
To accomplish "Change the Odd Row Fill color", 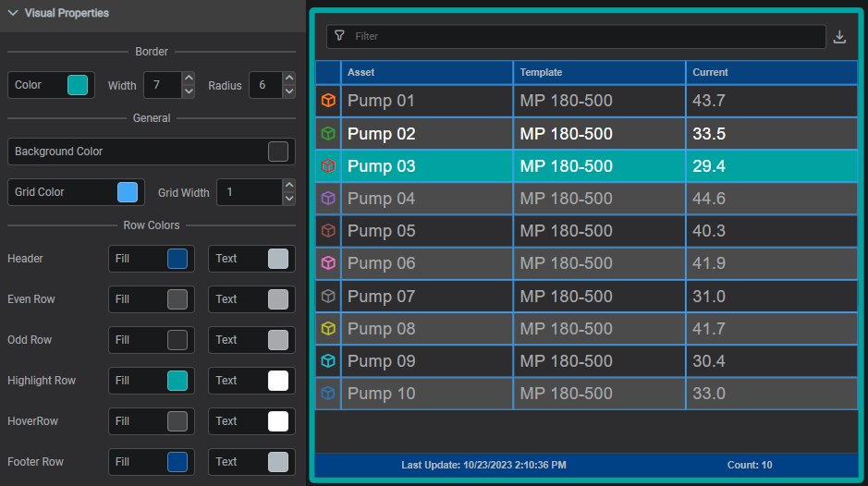I will coord(177,340).
